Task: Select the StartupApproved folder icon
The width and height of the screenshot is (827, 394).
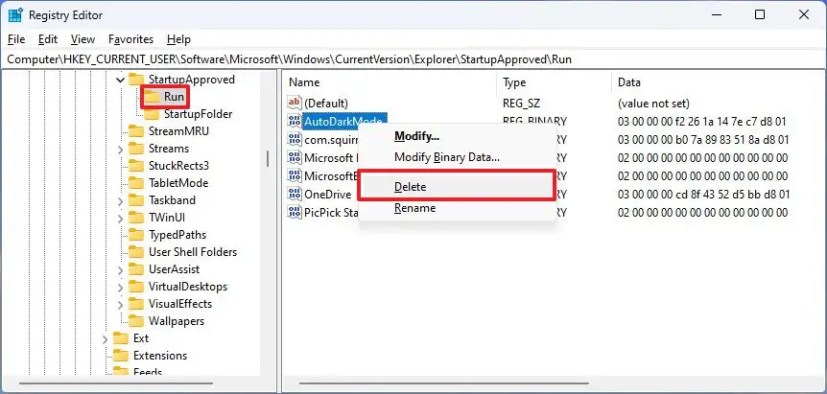Action: 137,80
